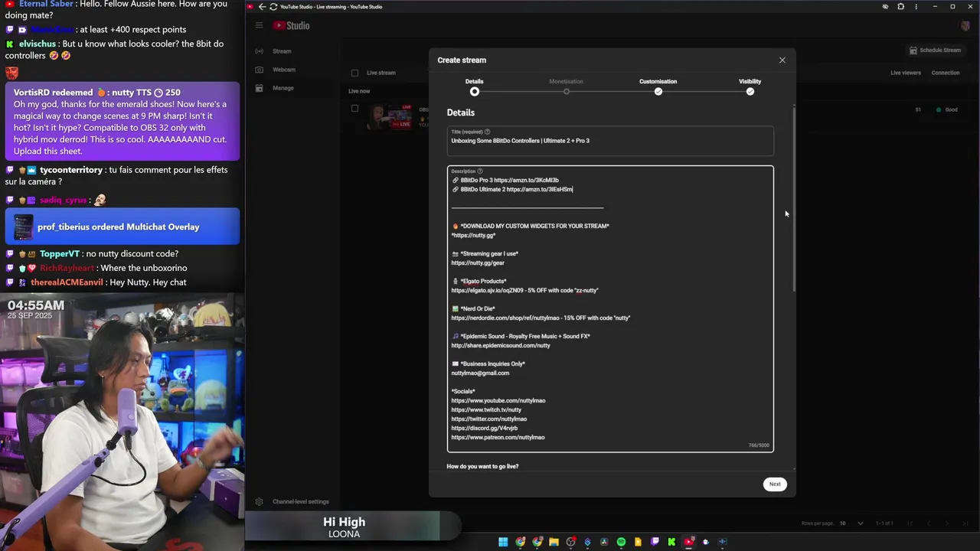The height and width of the screenshot is (551, 980).
Task: Open Kick from the taskbar
Action: tap(671, 542)
